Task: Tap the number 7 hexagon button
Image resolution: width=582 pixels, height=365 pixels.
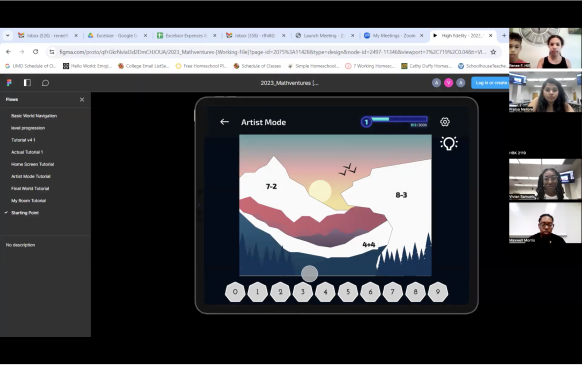Action: pos(393,292)
